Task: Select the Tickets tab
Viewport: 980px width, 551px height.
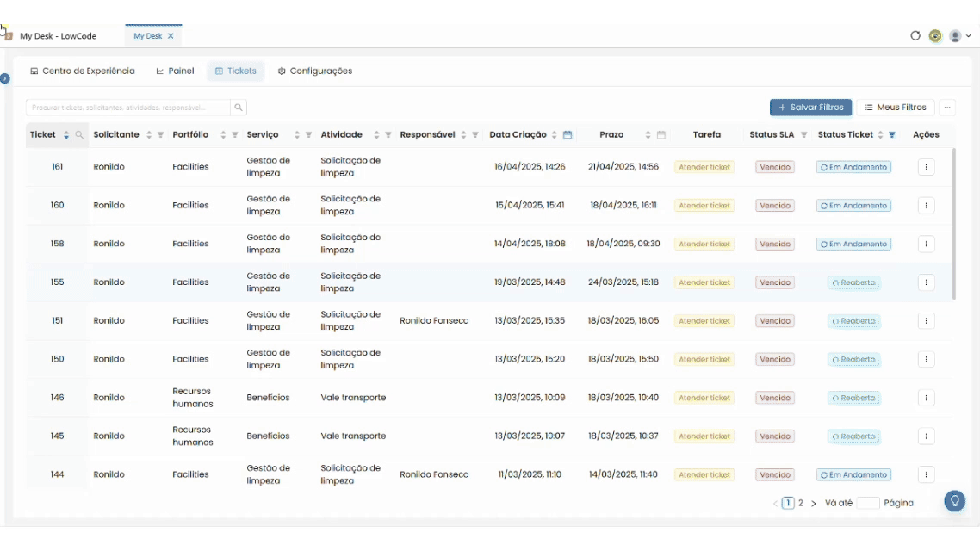Action: click(x=236, y=71)
